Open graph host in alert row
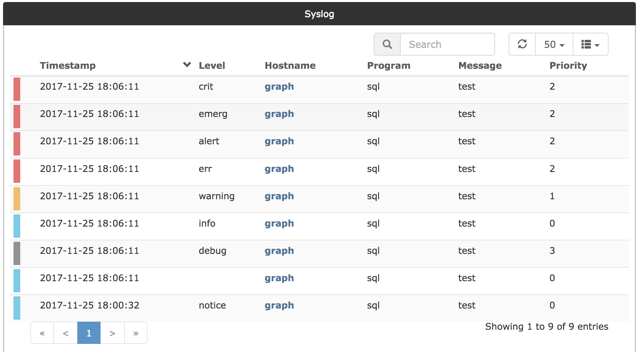 click(279, 142)
